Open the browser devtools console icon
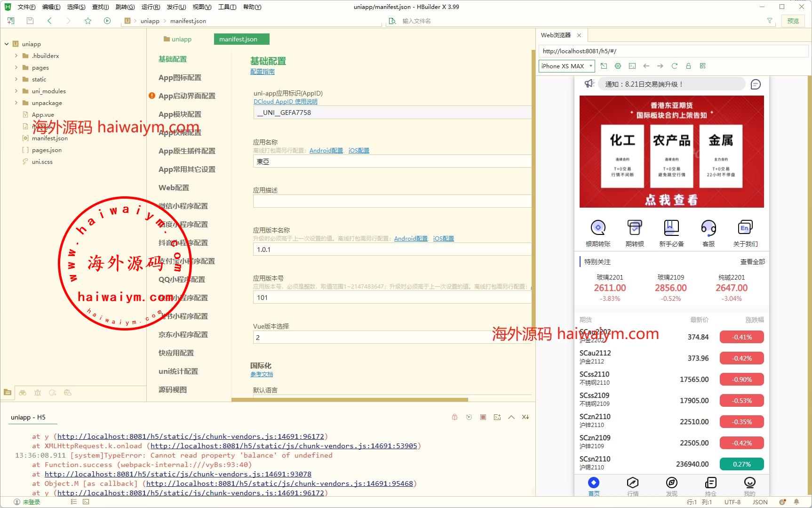The width and height of the screenshot is (812, 508). coord(632,66)
